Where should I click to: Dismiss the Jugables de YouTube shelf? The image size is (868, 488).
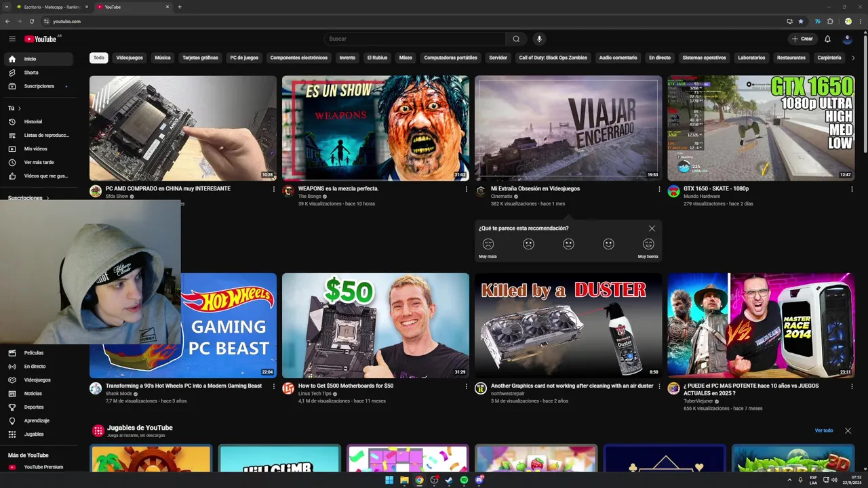848,430
